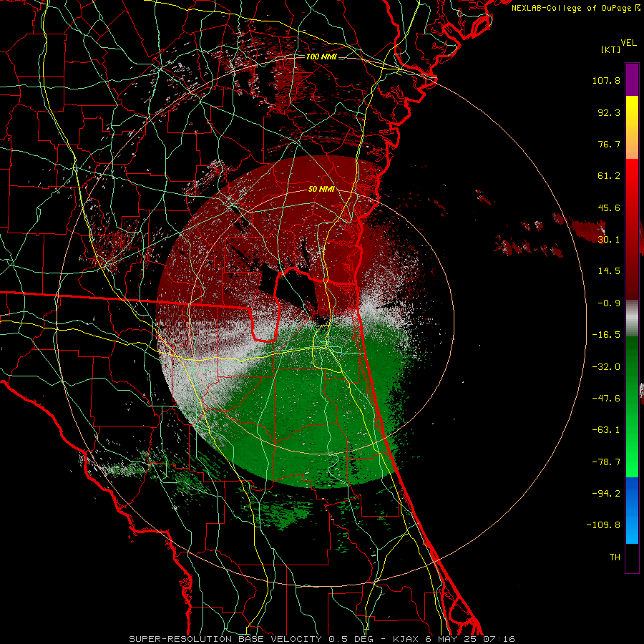Select the -78.7 velocity scale value
Screen dimensions: 644x644
click(606, 462)
